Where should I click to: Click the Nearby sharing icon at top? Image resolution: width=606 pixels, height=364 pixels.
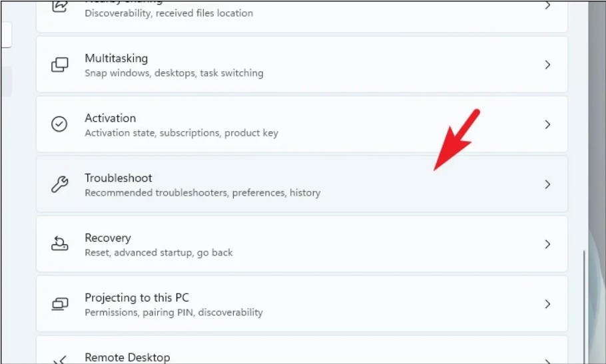[60, 6]
